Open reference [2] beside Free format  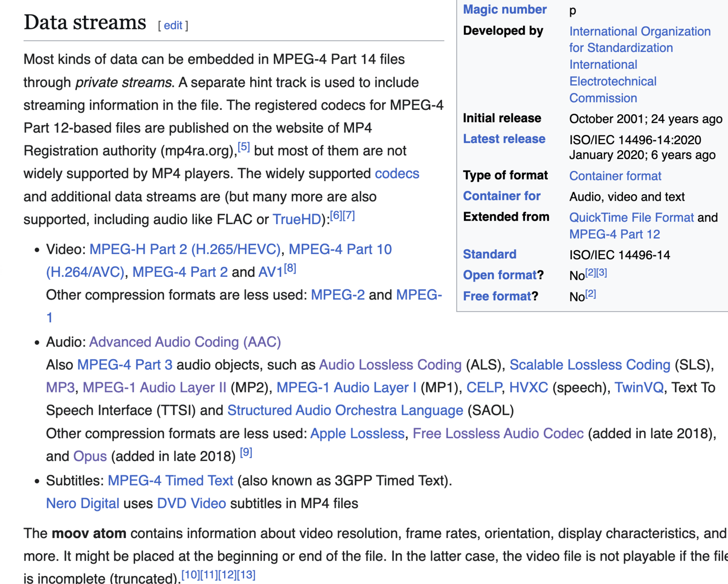591,294
